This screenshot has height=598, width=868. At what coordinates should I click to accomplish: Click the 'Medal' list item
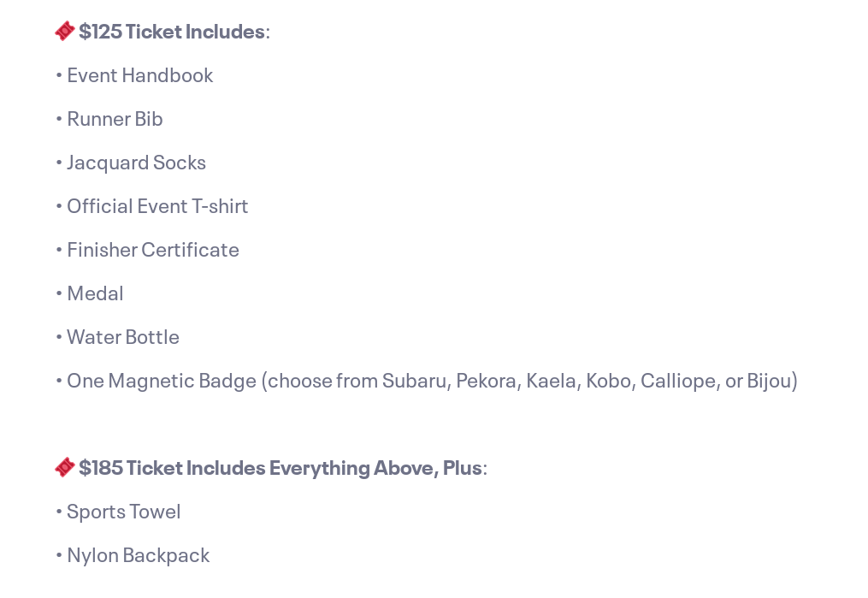coord(95,293)
